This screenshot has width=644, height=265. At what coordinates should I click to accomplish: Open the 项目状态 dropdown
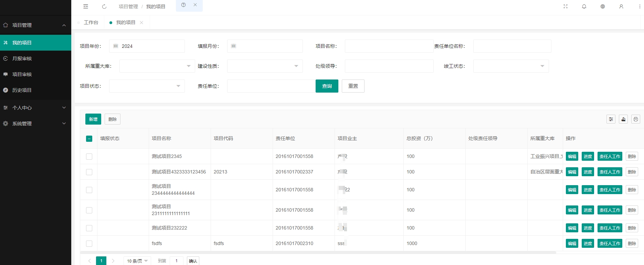(147, 86)
